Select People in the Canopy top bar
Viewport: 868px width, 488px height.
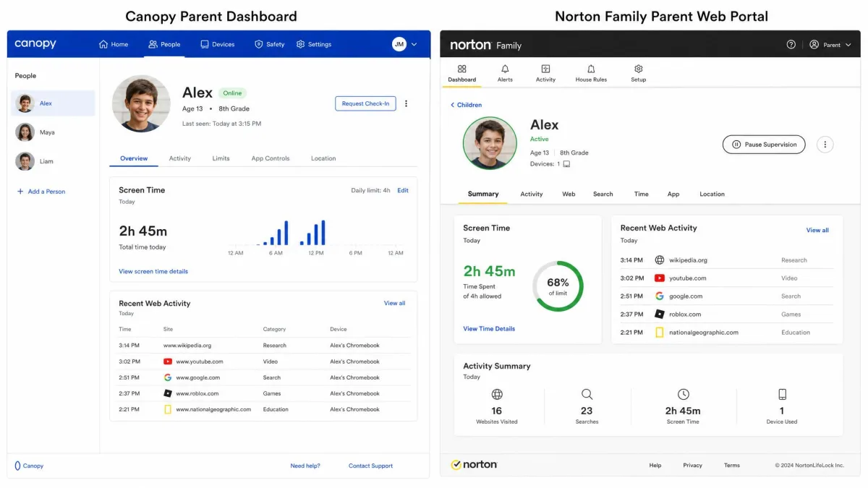[164, 44]
